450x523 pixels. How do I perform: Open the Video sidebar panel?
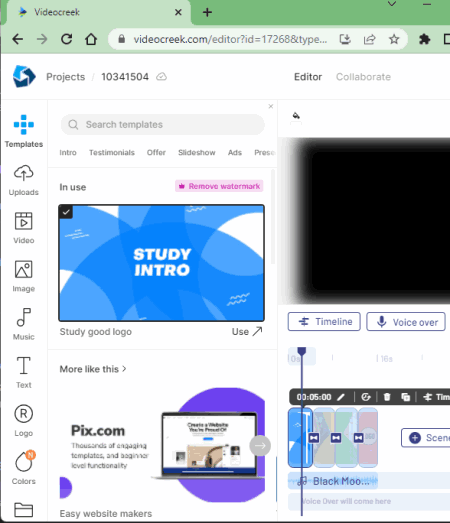coord(23,228)
